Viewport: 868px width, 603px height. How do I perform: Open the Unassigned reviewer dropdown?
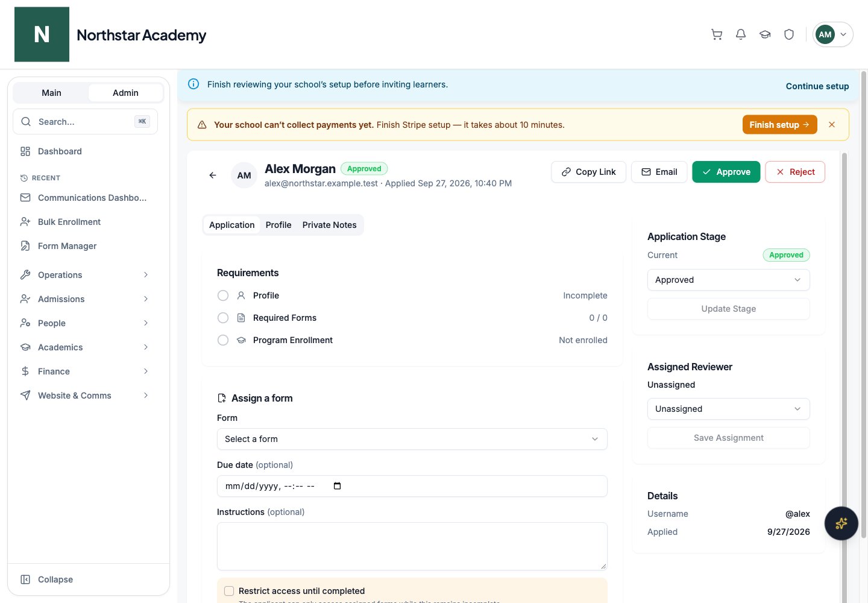(729, 409)
